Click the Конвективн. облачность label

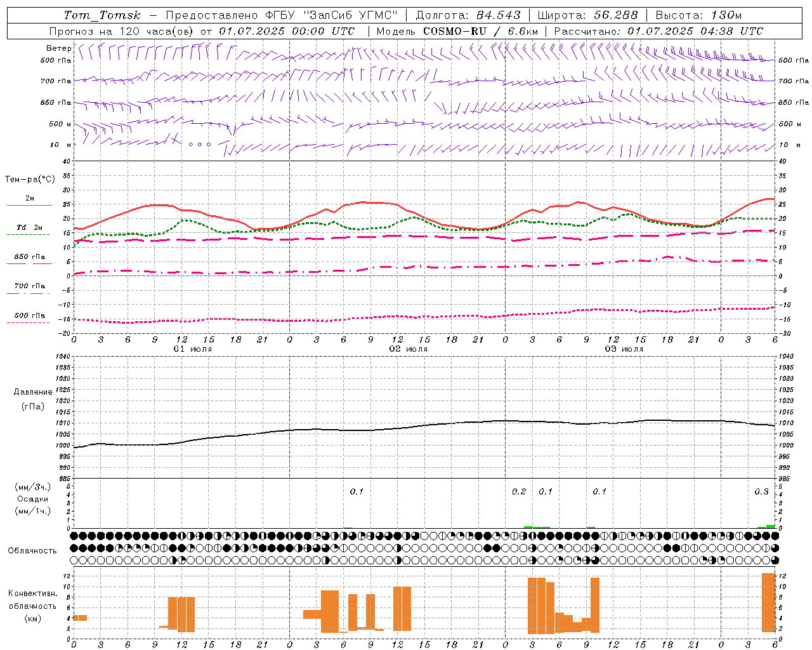pos(33,600)
